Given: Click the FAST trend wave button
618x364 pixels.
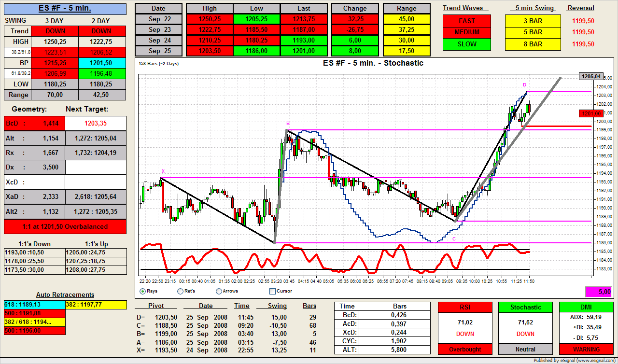Looking at the screenshot, I should (x=466, y=21).
